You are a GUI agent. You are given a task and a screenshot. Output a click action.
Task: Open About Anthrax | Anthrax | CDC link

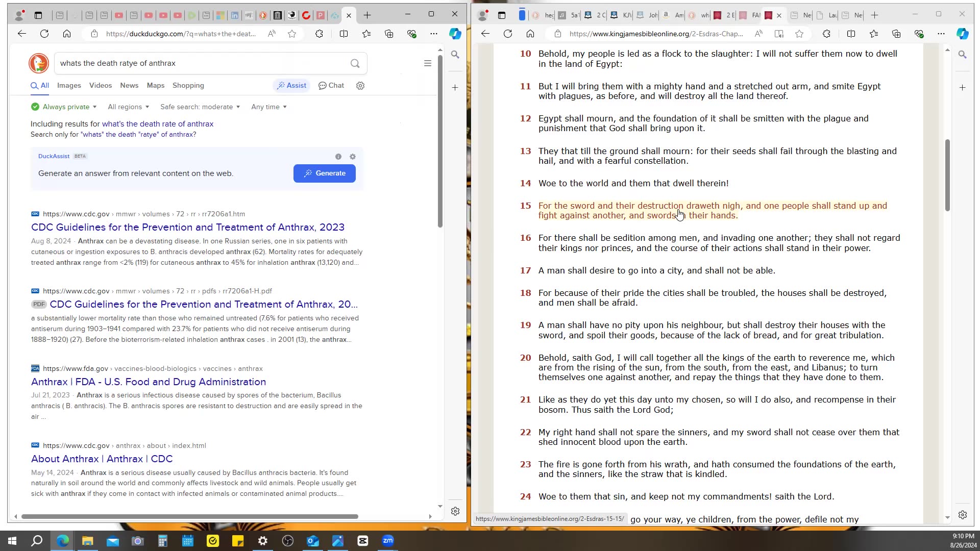(x=102, y=459)
